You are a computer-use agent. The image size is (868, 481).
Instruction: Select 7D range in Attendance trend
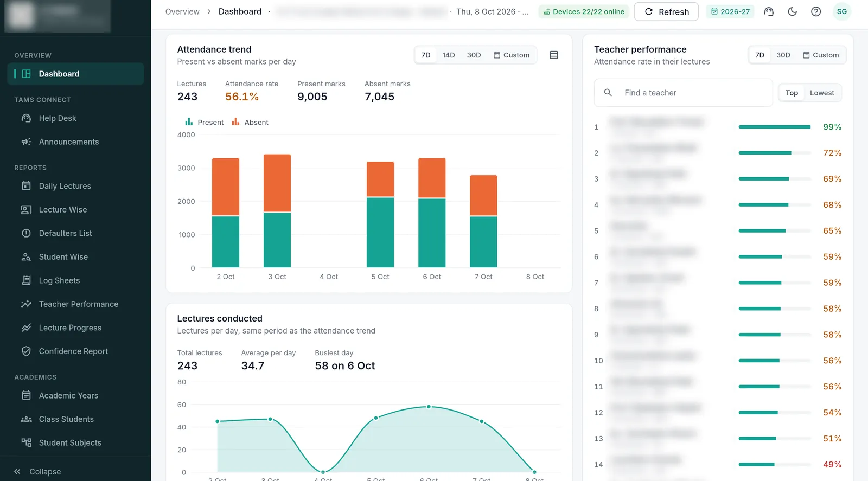pyautogui.click(x=426, y=55)
